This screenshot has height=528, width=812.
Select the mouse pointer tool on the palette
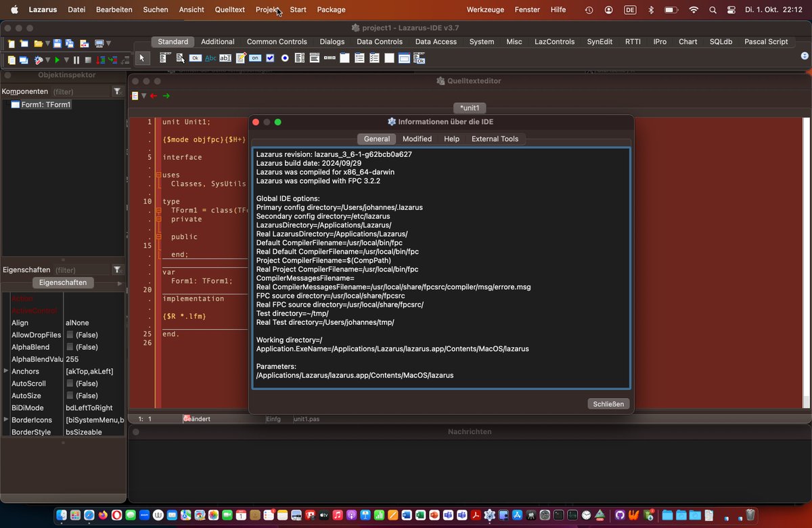[143, 58]
